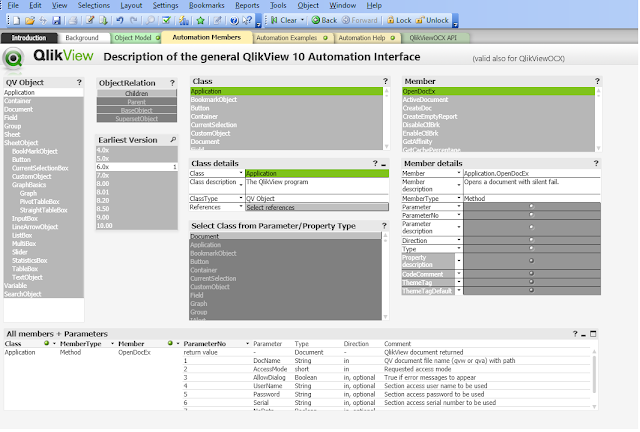Open the File menu

point(13,5)
